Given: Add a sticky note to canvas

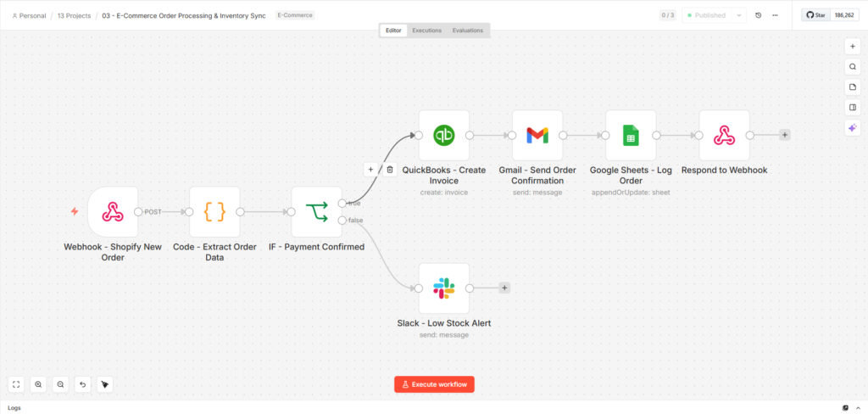Looking at the screenshot, I should (853, 87).
